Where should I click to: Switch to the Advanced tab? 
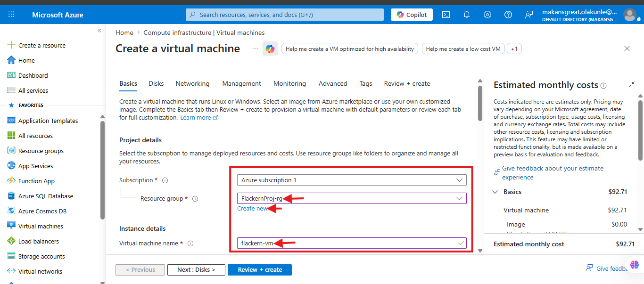point(333,83)
